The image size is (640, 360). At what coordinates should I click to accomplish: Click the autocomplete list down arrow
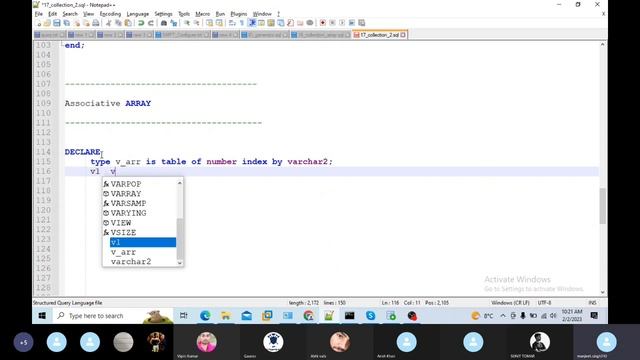(180, 263)
